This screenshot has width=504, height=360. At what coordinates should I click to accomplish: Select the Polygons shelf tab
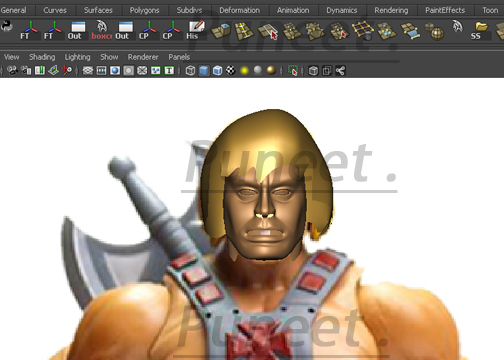[144, 10]
